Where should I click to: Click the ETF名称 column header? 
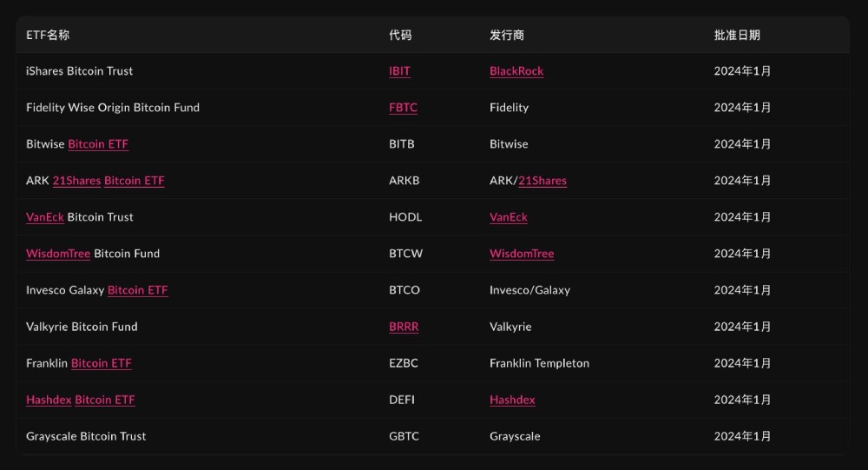(x=48, y=36)
